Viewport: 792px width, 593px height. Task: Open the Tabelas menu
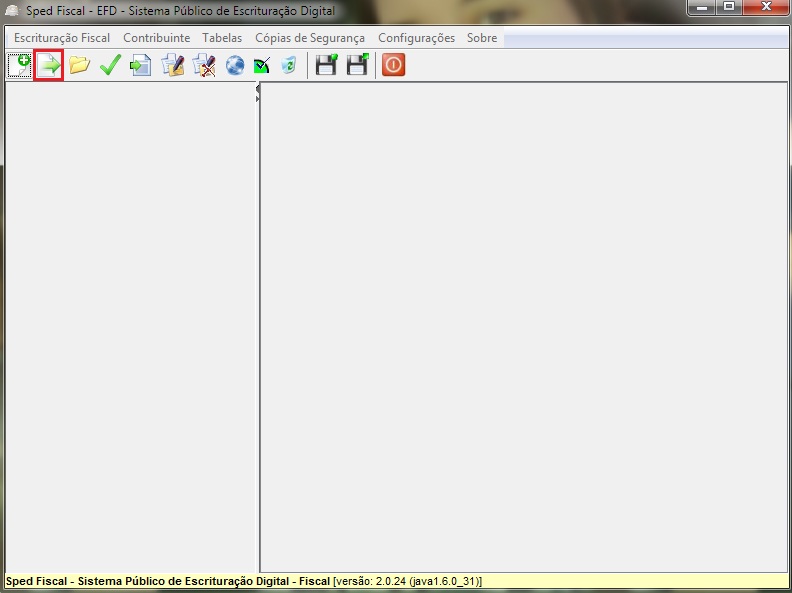coord(222,38)
